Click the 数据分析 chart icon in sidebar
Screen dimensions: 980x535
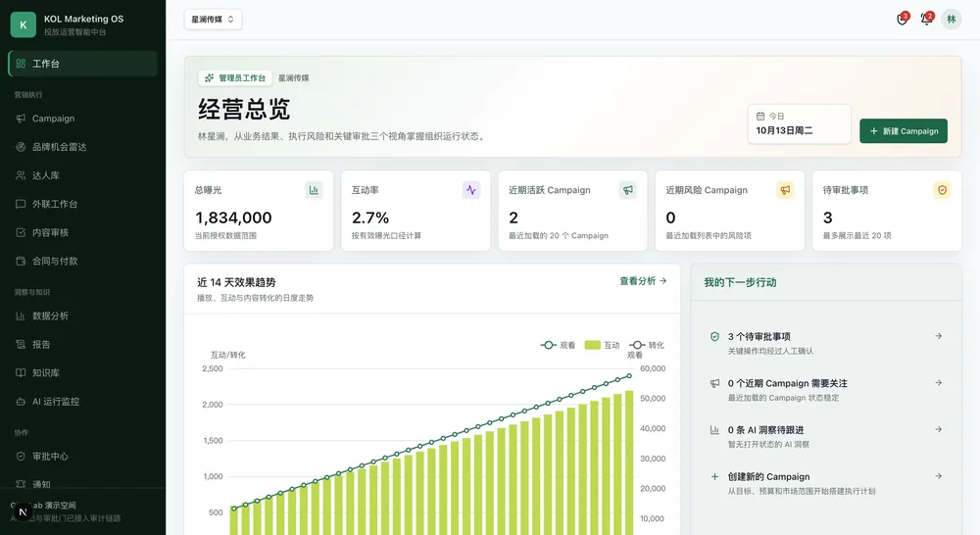[x=21, y=316]
